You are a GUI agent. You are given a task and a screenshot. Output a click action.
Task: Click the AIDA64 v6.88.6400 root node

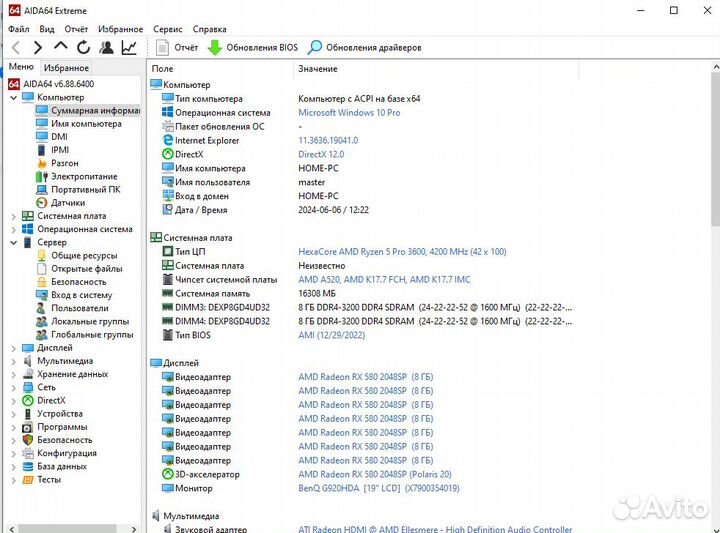click(x=51, y=84)
